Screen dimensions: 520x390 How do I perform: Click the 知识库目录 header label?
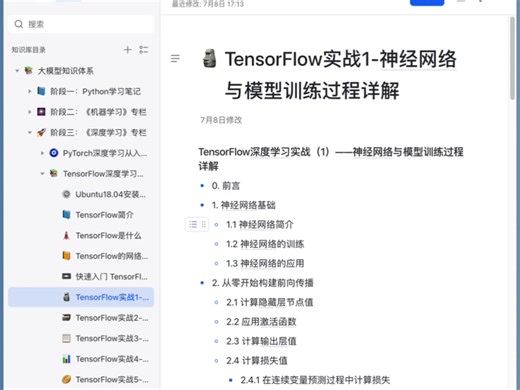point(29,50)
